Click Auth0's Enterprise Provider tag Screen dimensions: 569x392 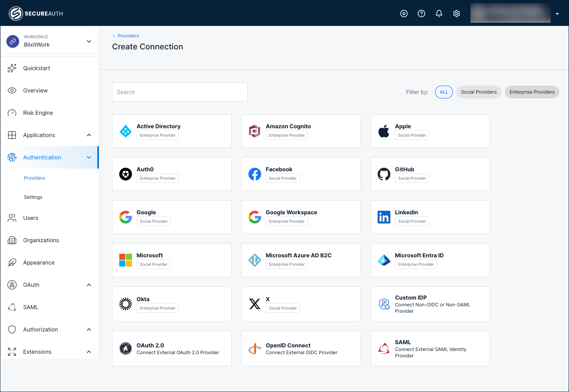point(158,178)
